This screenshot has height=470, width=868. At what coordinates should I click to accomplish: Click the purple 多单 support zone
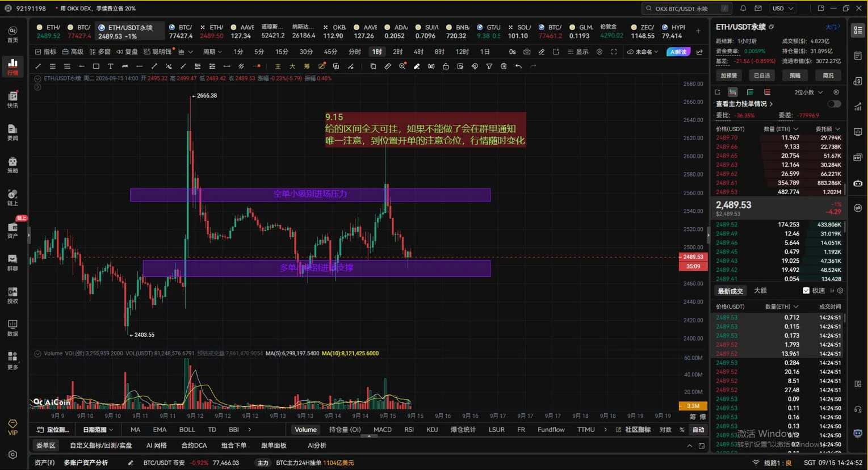pos(316,268)
